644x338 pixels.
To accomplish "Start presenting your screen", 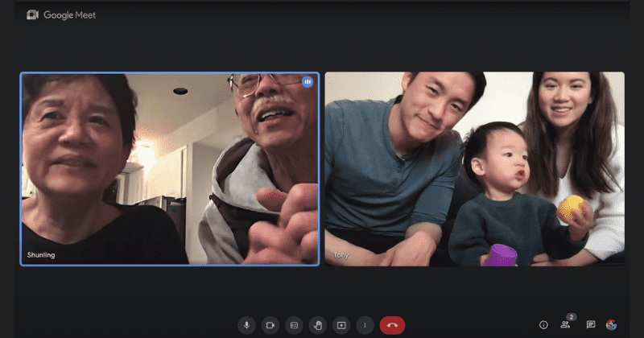I will pos(341,325).
